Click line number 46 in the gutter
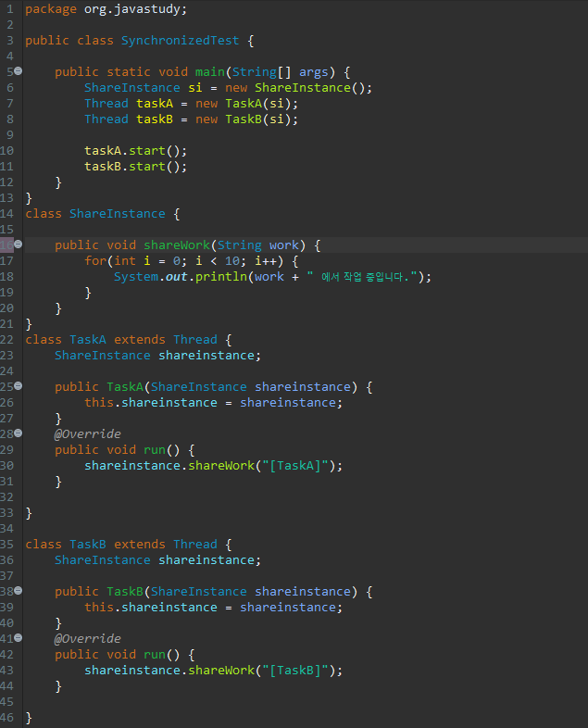 tap(7, 718)
